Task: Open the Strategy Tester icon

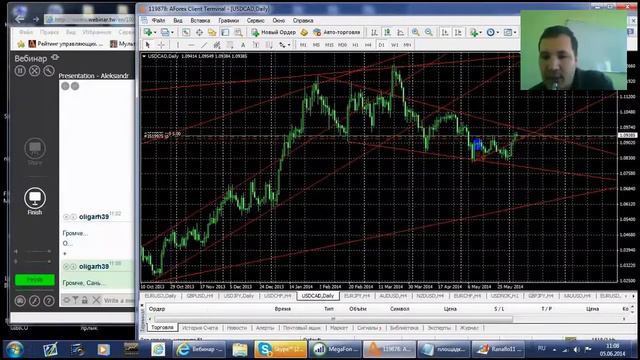Action: [238, 32]
